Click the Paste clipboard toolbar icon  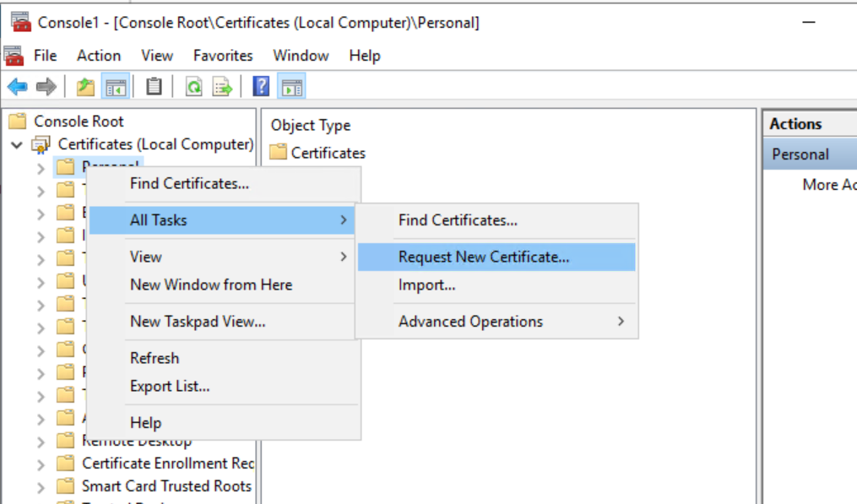(x=155, y=87)
